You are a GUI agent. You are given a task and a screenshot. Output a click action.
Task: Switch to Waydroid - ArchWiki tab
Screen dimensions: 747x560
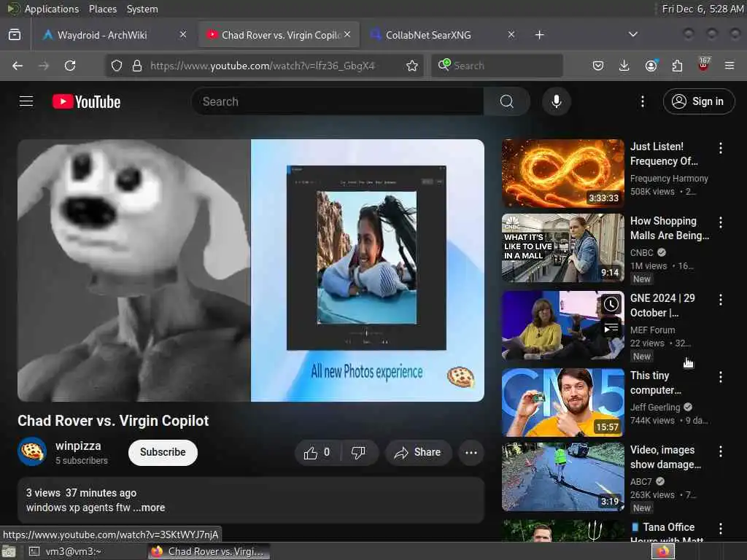click(x=112, y=35)
